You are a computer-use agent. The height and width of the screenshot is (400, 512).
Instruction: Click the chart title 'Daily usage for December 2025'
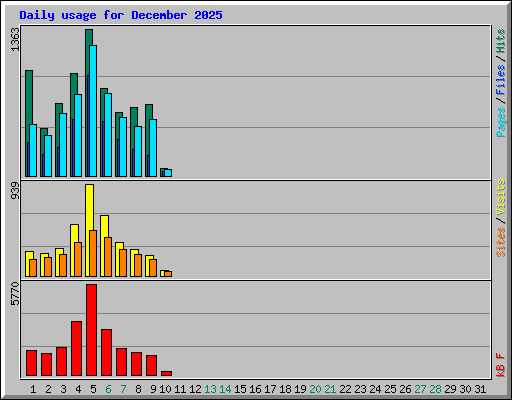[121, 15]
